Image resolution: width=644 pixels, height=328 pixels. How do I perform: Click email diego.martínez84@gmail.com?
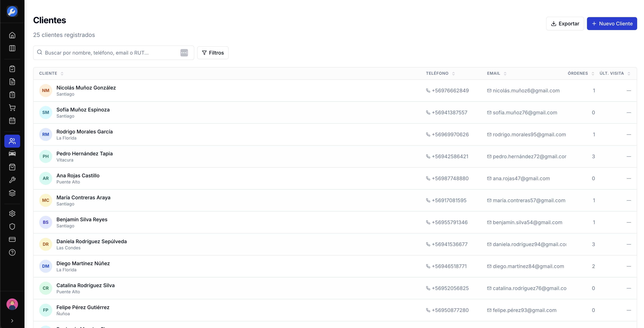click(528, 266)
